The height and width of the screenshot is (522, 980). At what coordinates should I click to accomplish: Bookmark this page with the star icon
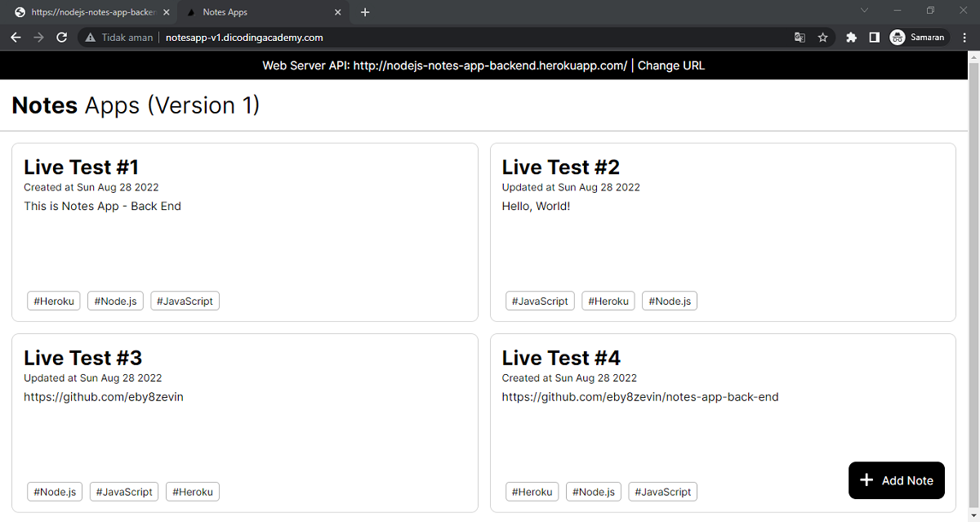click(x=822, y=38)
